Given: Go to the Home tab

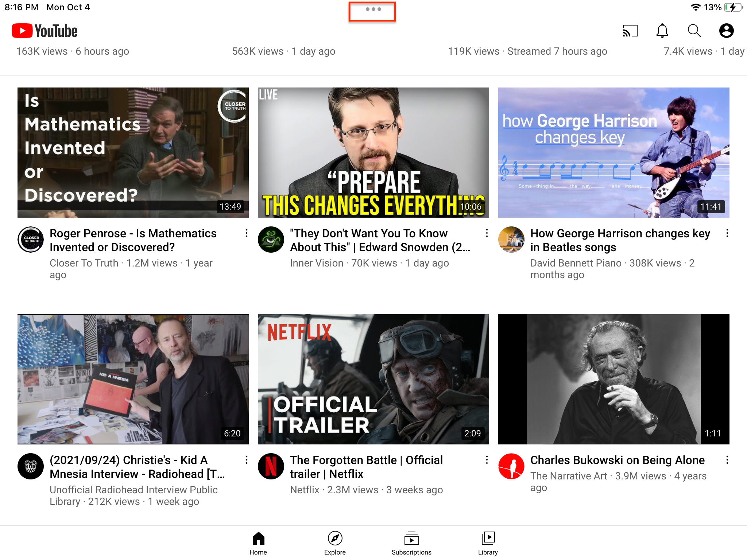Looking at the screenshot, I should click(x=258, y=543).
